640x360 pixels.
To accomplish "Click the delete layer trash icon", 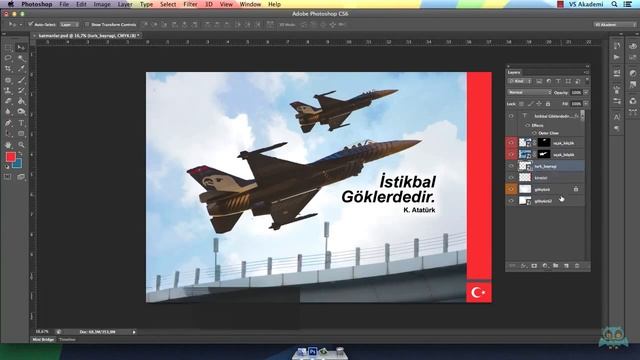I will [577, 266].
